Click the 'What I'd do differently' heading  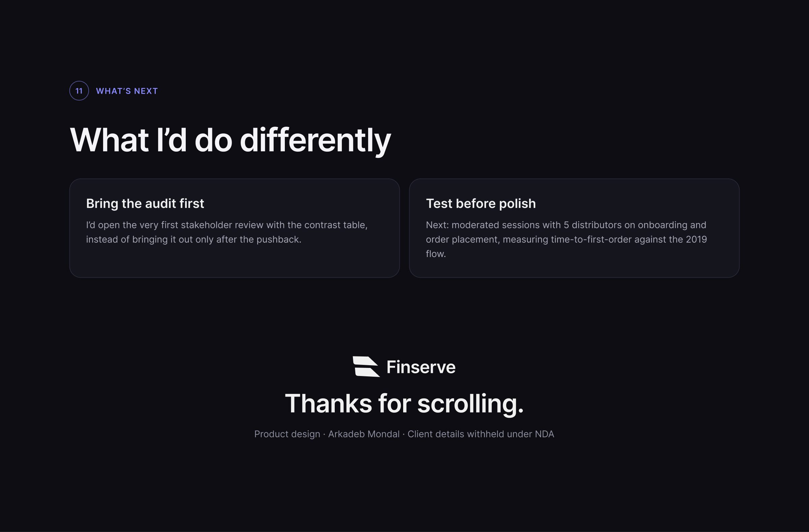231,139
